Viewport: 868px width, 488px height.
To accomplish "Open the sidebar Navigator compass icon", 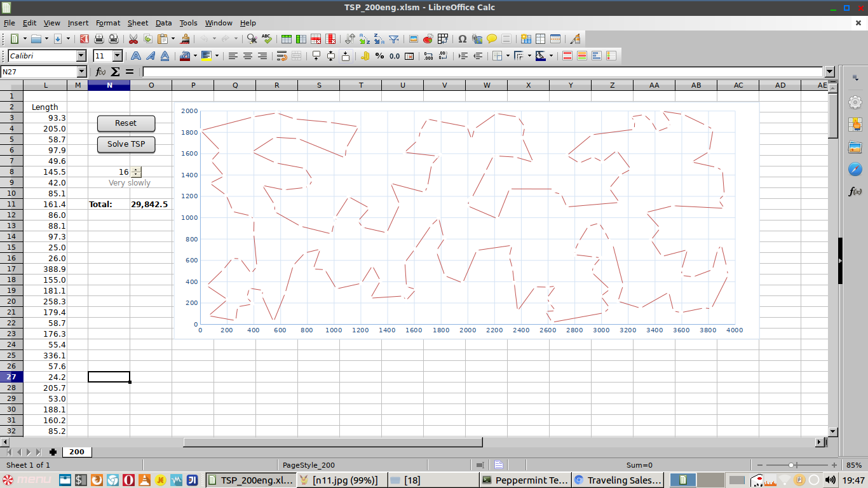I will pos(855,169).
